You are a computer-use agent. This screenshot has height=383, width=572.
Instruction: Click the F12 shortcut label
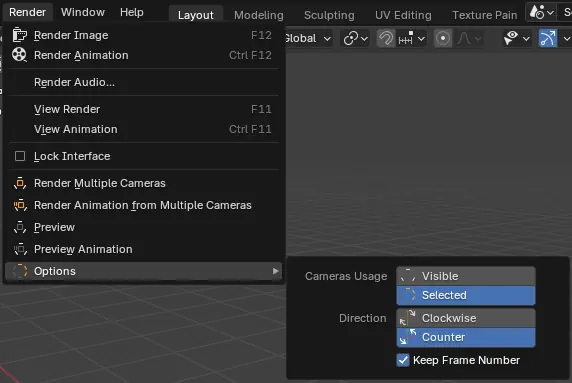coord(261,35)
